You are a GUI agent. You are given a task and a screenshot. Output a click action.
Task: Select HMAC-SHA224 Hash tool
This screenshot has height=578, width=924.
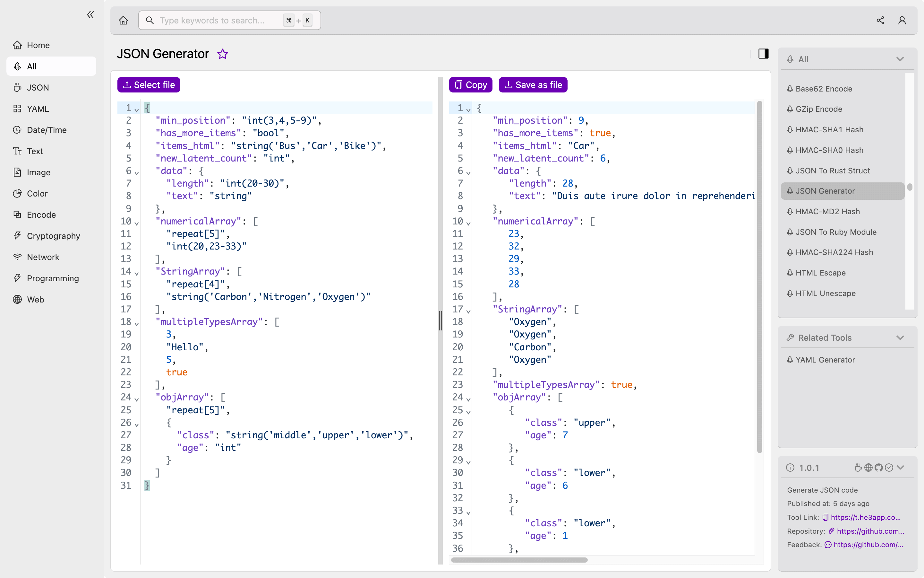842,252
